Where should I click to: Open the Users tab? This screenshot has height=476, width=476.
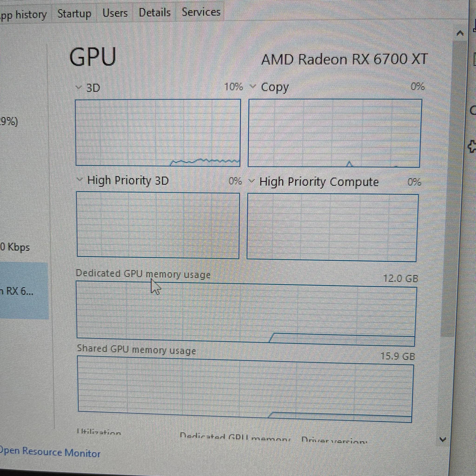pyautogui.click(x=115, y=13)
